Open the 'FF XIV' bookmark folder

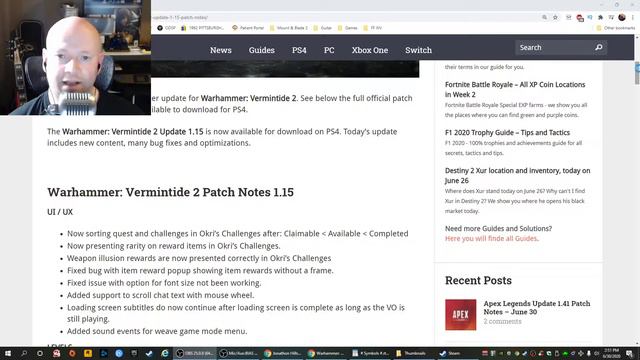(373, 28)
